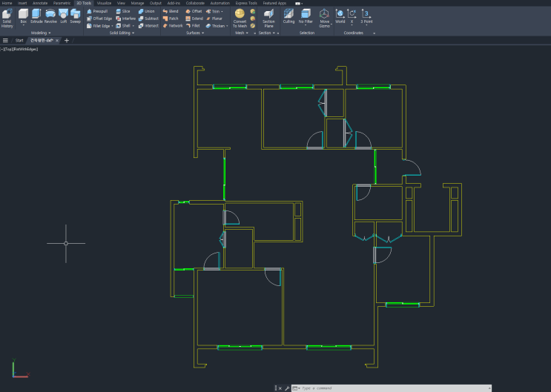Click Offset in the Surfaces panel

[194, 11]
